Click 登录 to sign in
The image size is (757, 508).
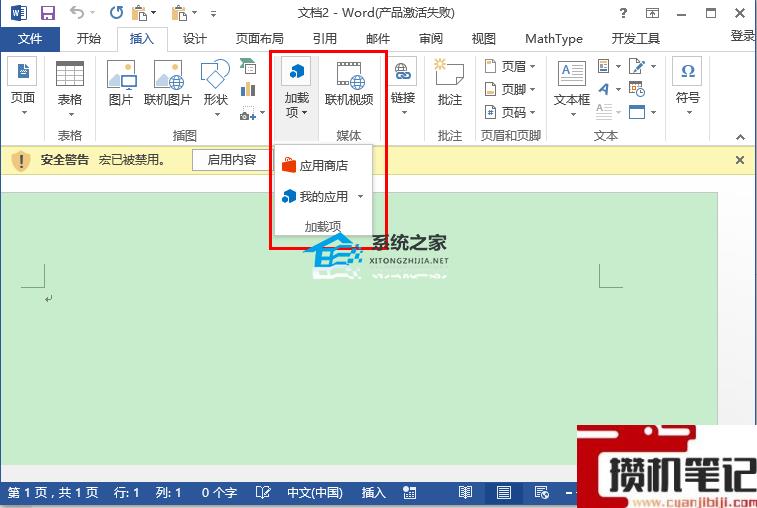(743, 36)
